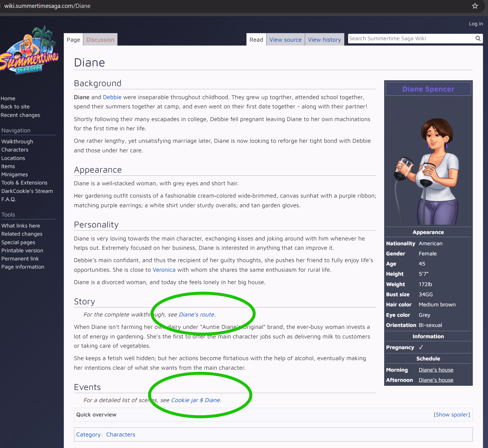This screenshot has height=448, width=488.
Task: Open the Walkthrough navigation link
Action: (x=17, y=142)
